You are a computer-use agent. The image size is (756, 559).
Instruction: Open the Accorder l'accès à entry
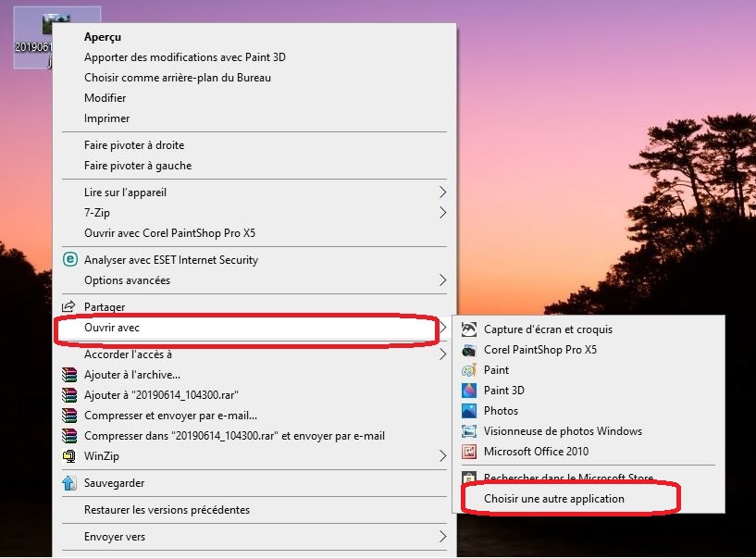click(x=254, y=354)
